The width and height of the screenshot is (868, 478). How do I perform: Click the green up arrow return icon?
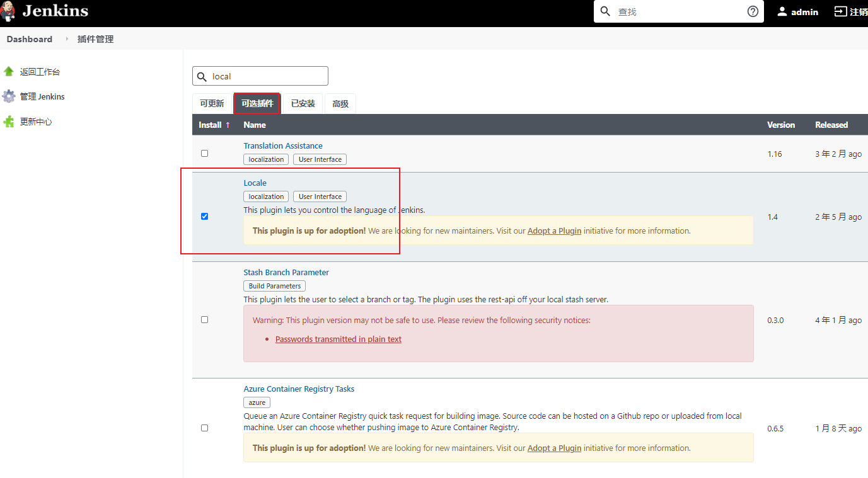[x=9, y=72]
